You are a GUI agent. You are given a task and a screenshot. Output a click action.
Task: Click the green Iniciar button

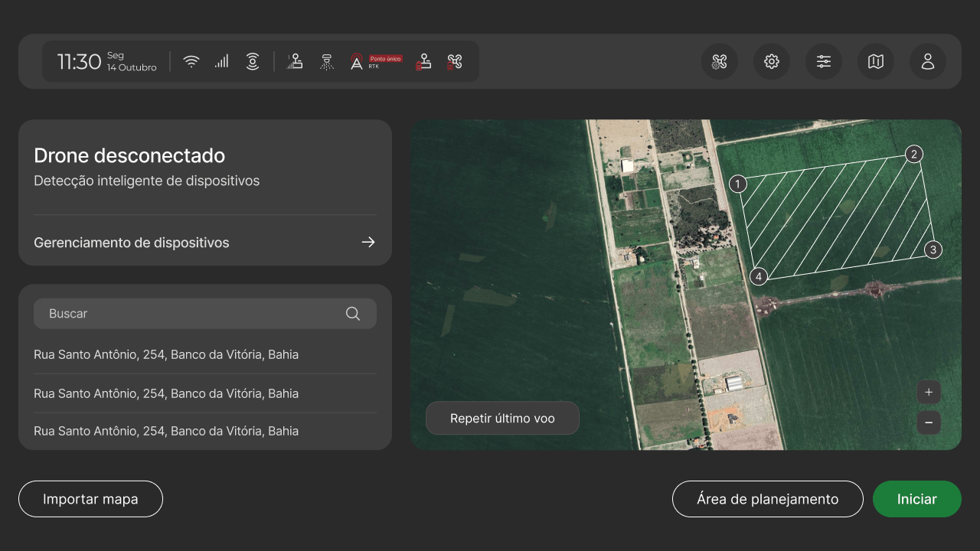pyautogui.click(x=917, y=499)
